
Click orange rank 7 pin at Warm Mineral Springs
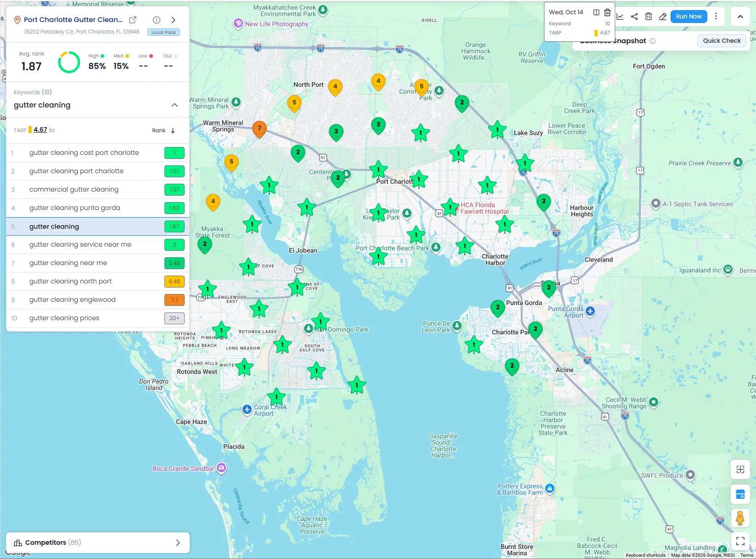pos(260,129)
